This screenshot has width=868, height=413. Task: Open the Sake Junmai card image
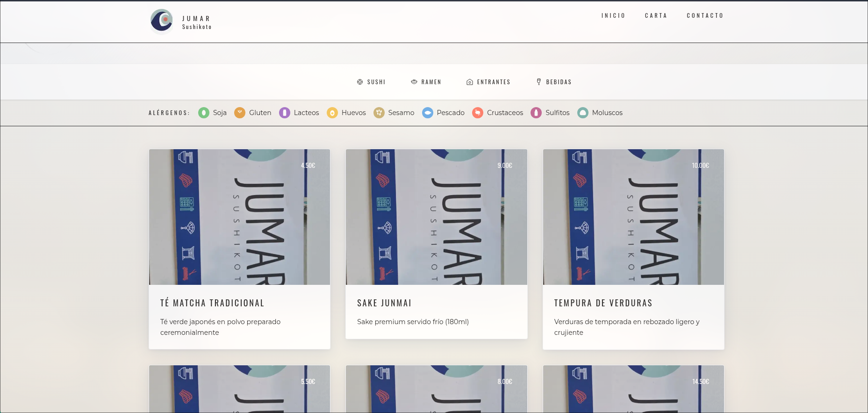[437, 217]
